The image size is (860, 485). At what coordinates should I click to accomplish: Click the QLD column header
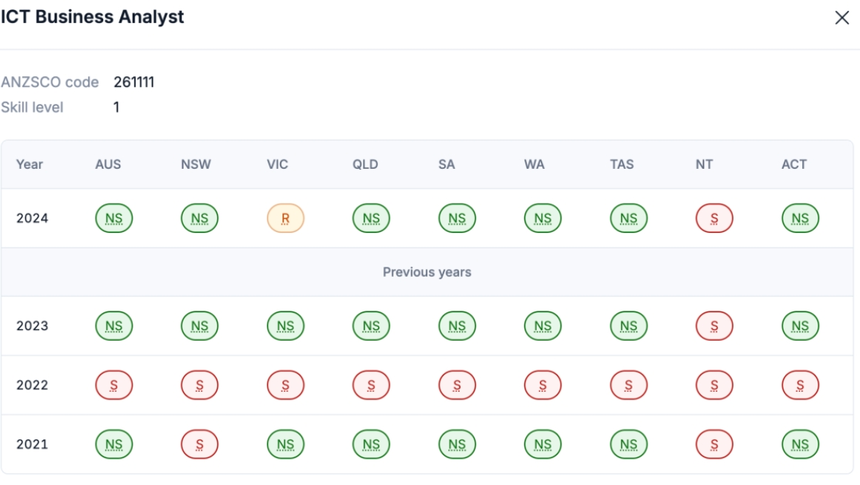pos(365,165)
